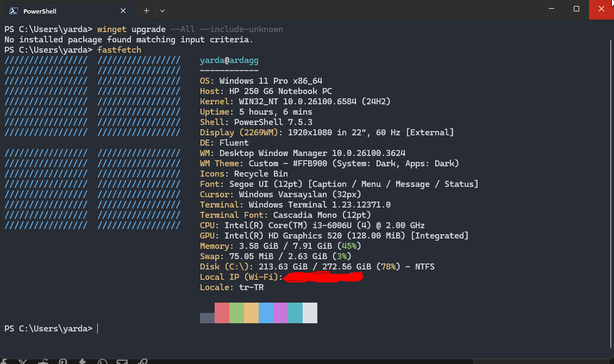Click the 'Disk (C:\)' usage line
Screen dimensions: 614x364
317,267
